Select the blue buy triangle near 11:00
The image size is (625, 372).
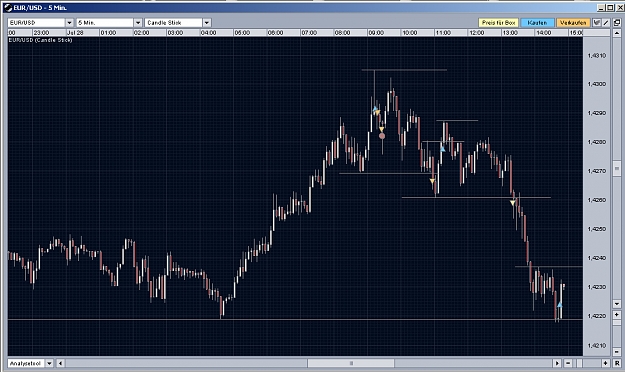(442, 149)
